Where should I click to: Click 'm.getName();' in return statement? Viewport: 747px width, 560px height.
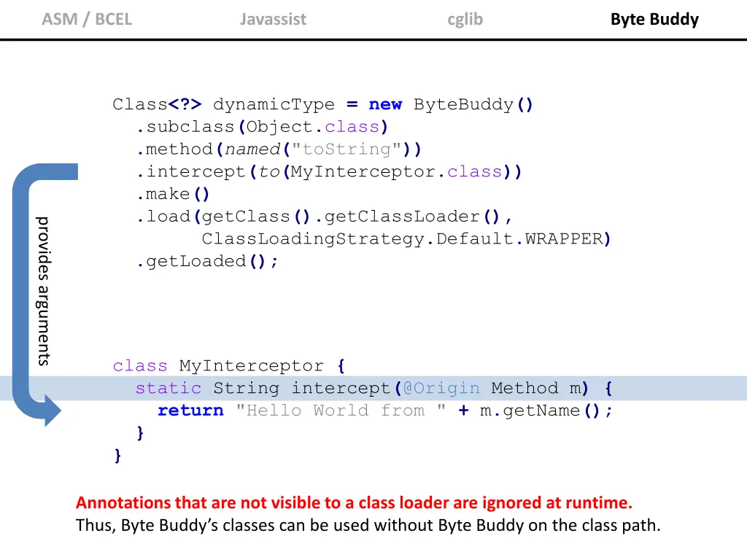point(546,411)
